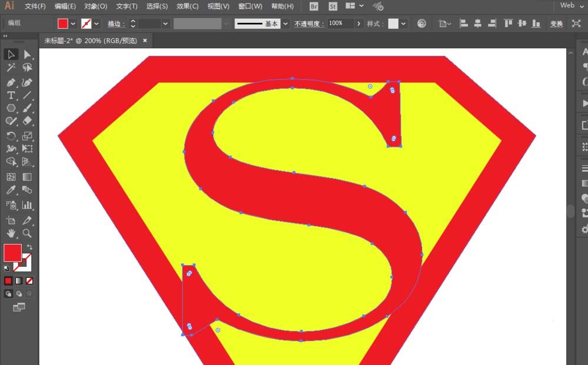This screenshot has width=588, height=365.
Task: Open 文字(T) menu
Action: (126, 6)
